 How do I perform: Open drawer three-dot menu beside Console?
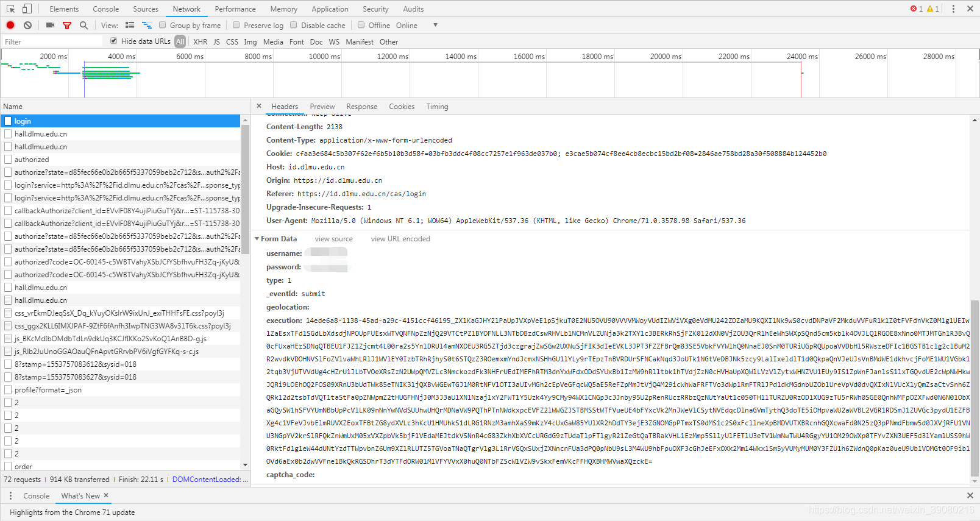10,495
